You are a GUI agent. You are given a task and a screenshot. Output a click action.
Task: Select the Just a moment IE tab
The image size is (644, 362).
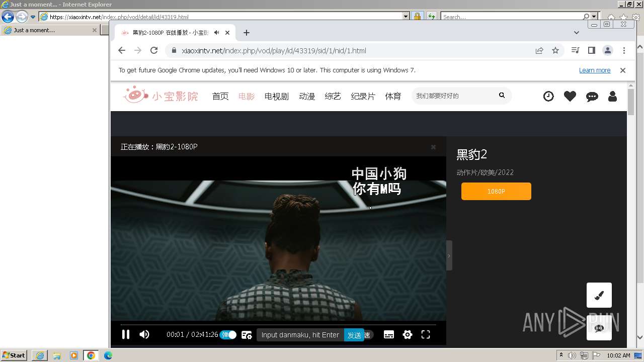(49, 30)
